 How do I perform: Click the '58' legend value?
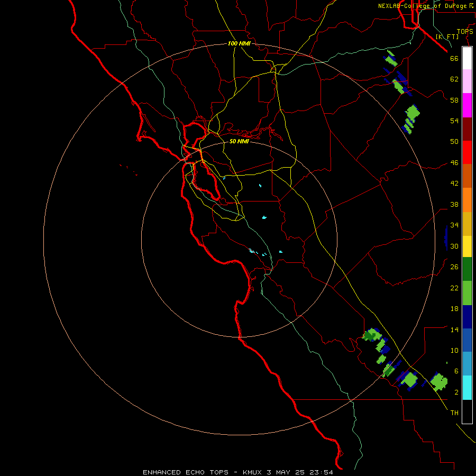[x=454, y=100]
